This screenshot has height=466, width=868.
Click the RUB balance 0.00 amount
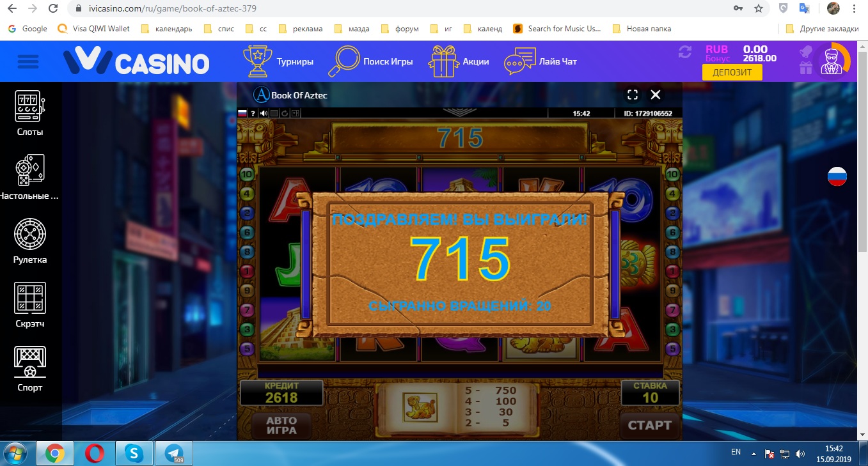click(755, 49)
